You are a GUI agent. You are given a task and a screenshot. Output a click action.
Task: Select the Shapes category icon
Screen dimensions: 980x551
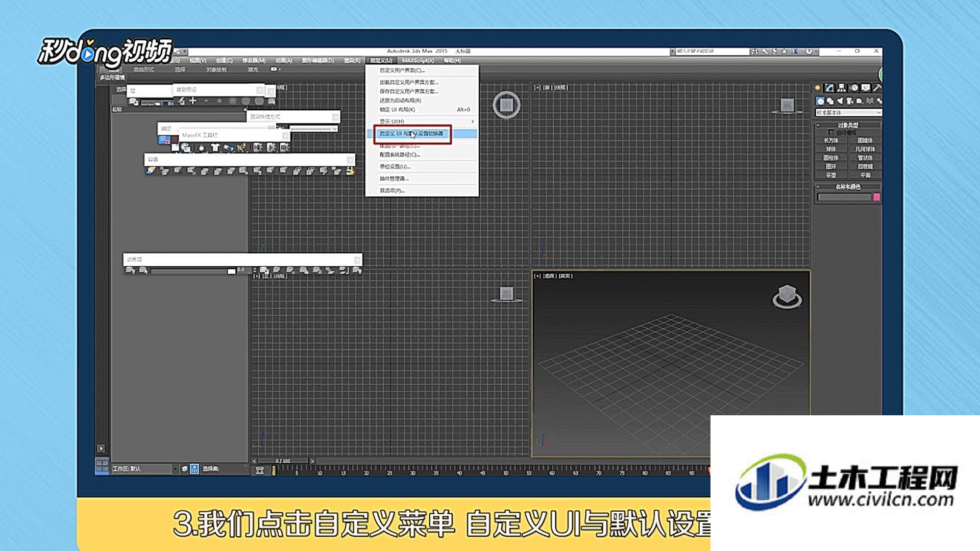830,101
